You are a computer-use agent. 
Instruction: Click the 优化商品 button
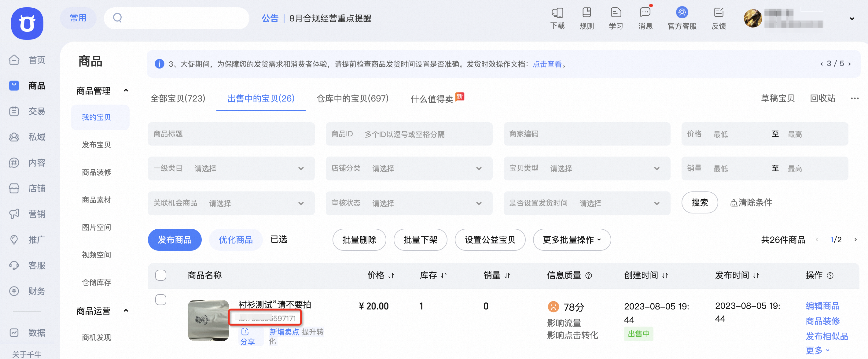pyautogui.click(x=236, y=240)
